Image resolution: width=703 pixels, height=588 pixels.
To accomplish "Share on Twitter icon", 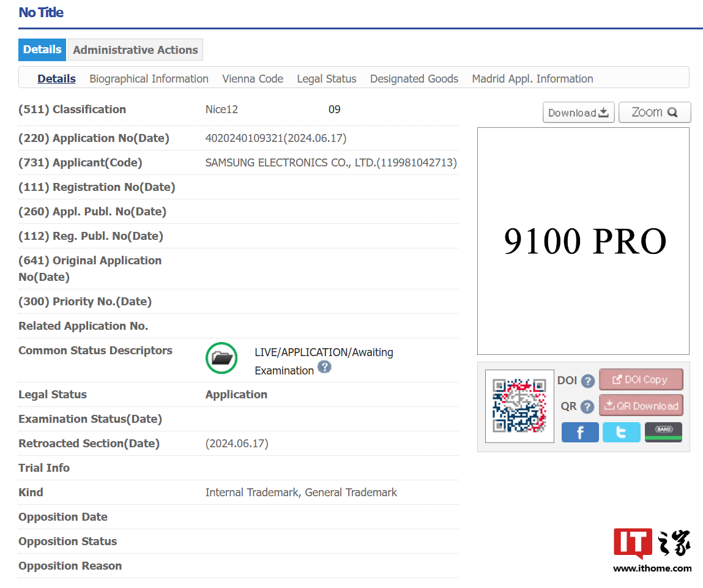I will [622, 433].
